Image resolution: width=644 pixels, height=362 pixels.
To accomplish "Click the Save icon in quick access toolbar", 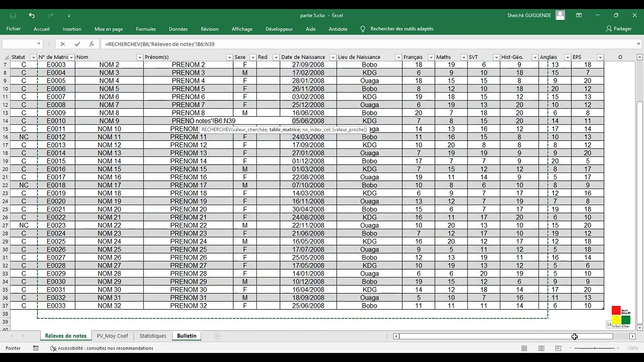I will coord(13,16).
